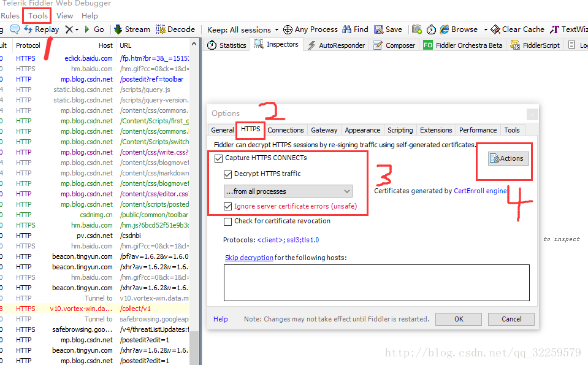
Task: Select the Performance options tab
Action: [478, 130]
